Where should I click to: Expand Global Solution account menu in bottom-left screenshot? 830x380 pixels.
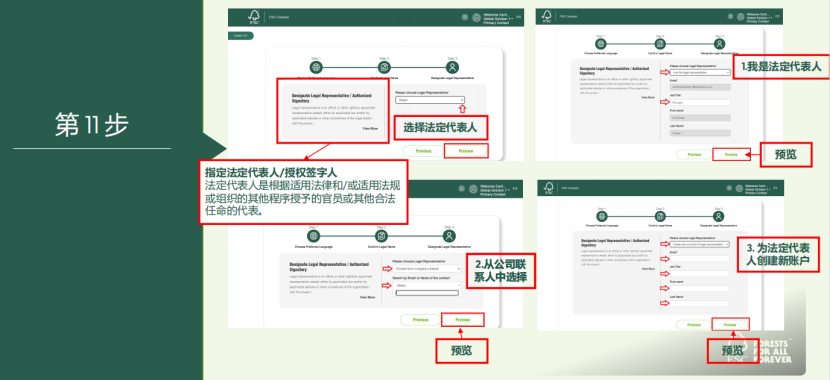(494, 190)
